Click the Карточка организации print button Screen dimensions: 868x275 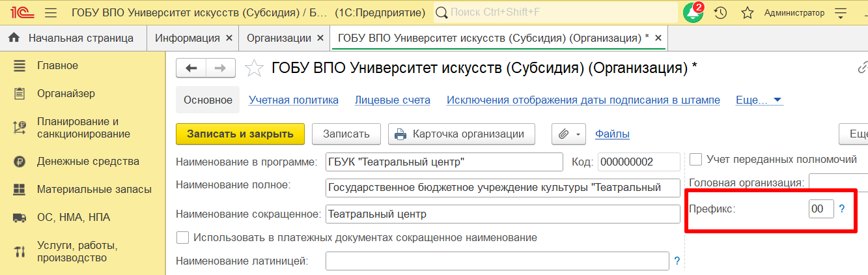pos(461,134)
